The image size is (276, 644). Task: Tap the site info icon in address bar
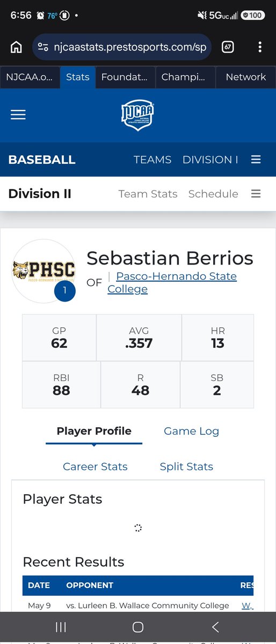44,47
